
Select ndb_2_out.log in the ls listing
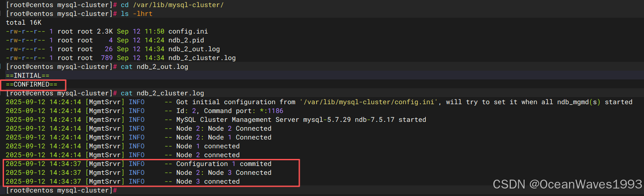click(x=194, y=49)
